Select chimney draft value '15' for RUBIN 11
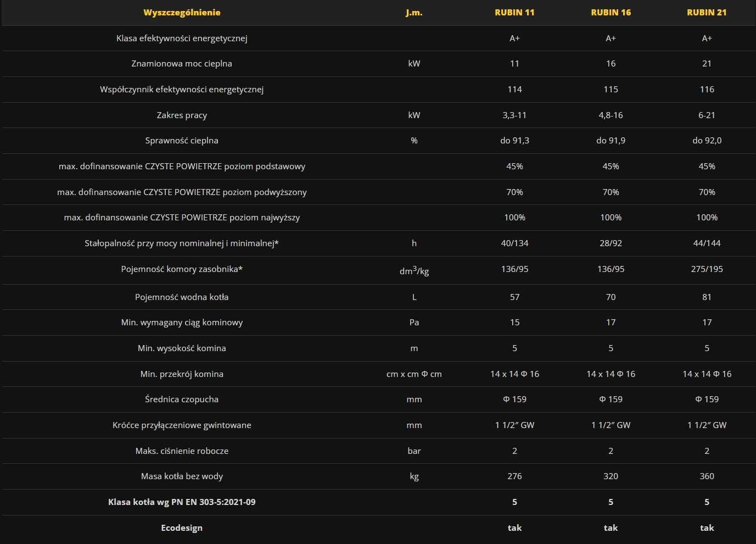Screen dimensions: 756x544 point(514,323)
